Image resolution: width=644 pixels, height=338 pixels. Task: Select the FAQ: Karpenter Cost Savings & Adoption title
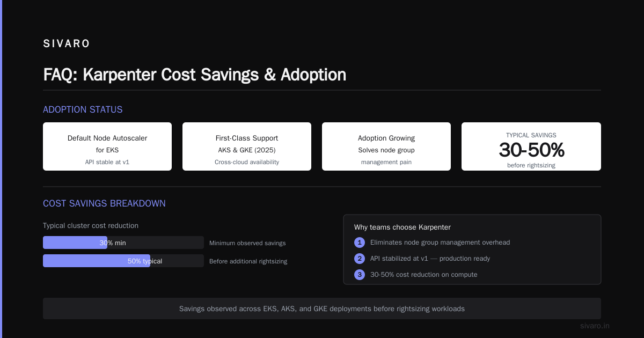[x=194, y=75]
